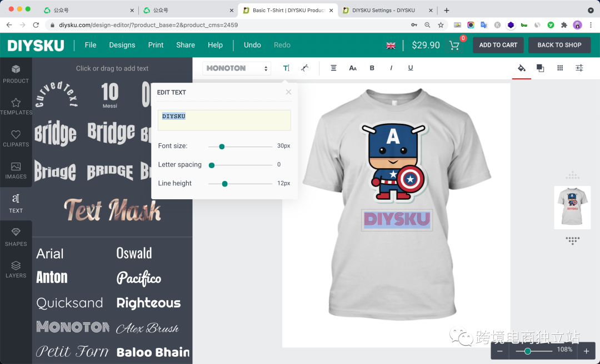This screenshot has width=600, height=364.
Task: Zoom out with the minus button
Action: [x=500, y=351]
